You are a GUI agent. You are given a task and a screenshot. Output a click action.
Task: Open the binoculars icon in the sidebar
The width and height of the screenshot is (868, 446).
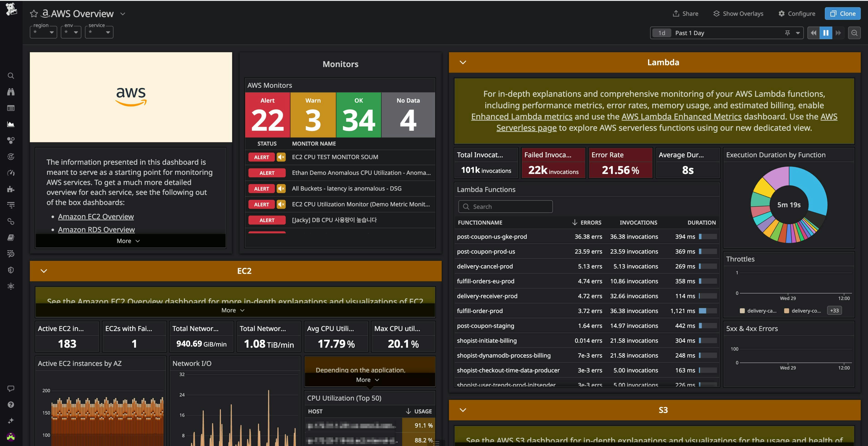click(x=11, y=92)
